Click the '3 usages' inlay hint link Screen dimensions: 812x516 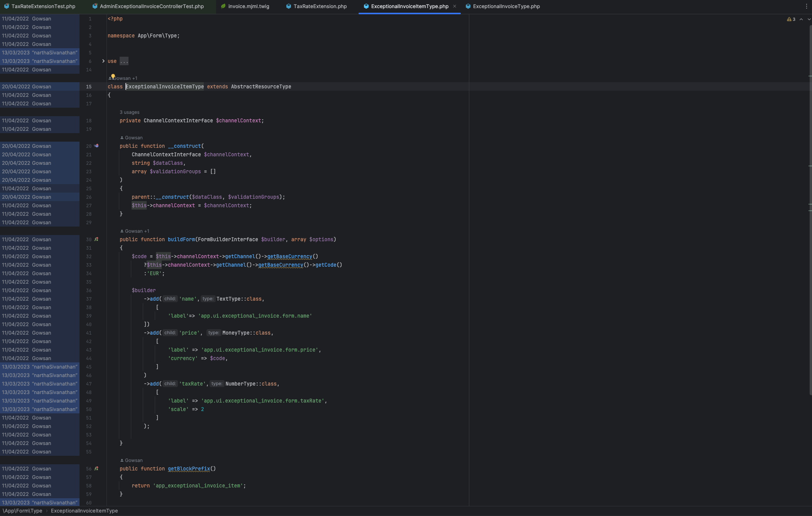[129, 112]
